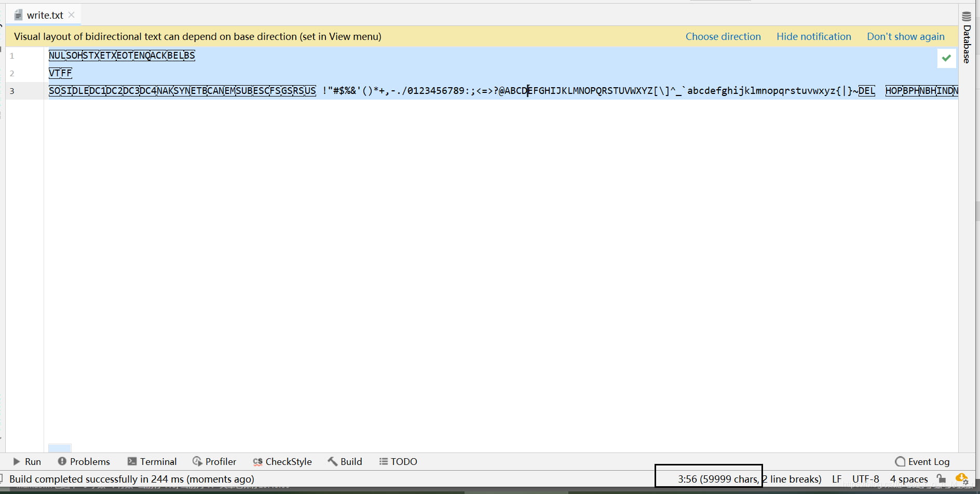980x494 pixels.
Task: Open the Profiler tool window
Action: tap(214, 461)
